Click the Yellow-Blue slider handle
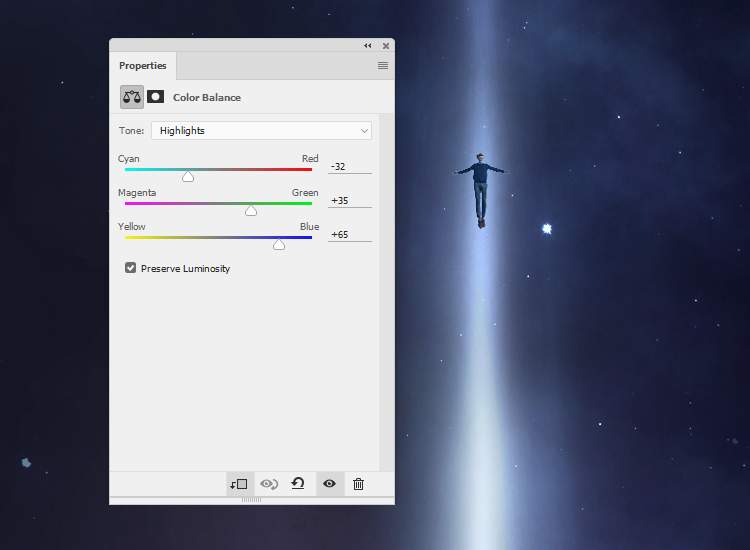The width and height of the screenshot is (750, 550). tap(279, 244)
